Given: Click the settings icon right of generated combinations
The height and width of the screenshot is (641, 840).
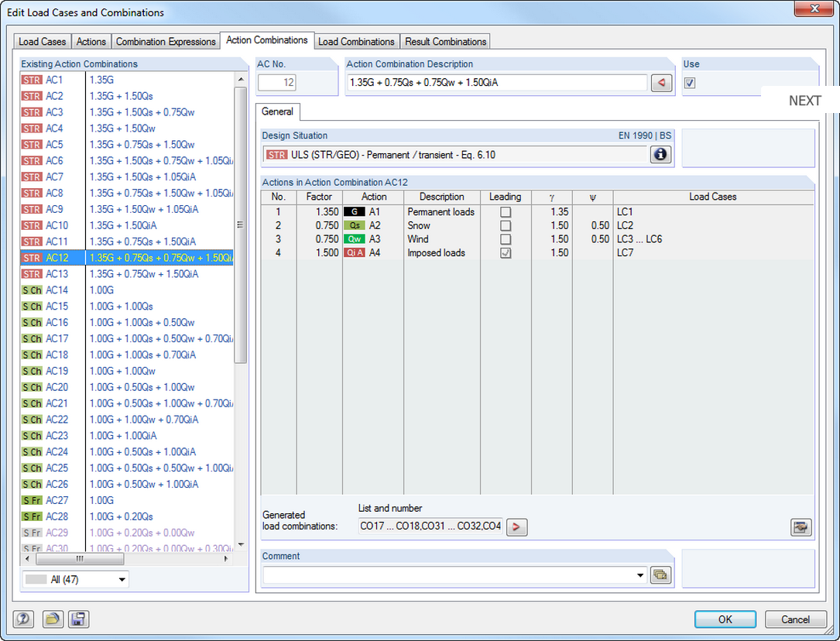Looking at the screenshot, I should click(x=801, y=527).
